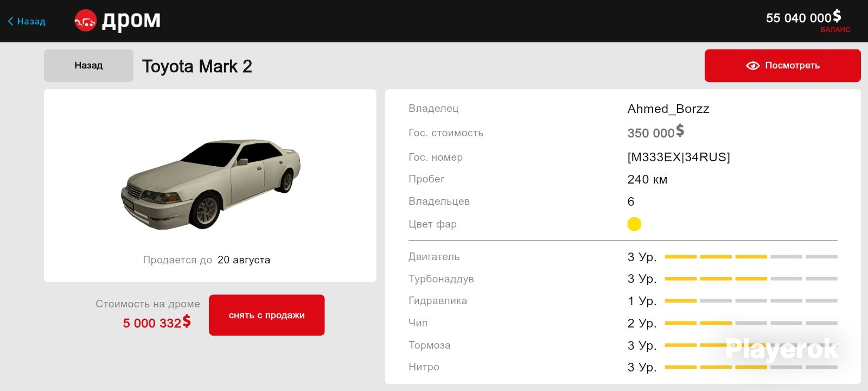Click the owners count value 6
The image size is (868, 391).
631,201
